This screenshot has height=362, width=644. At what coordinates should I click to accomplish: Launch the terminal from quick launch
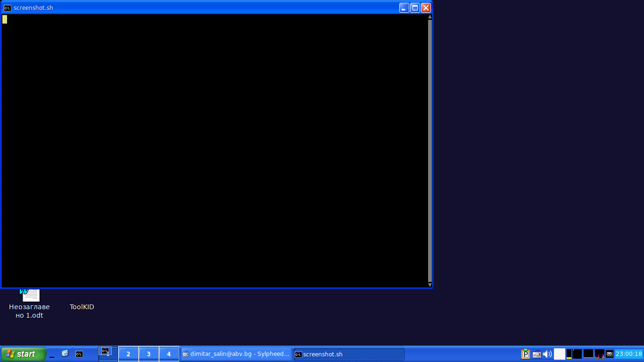tap(79, 354)
